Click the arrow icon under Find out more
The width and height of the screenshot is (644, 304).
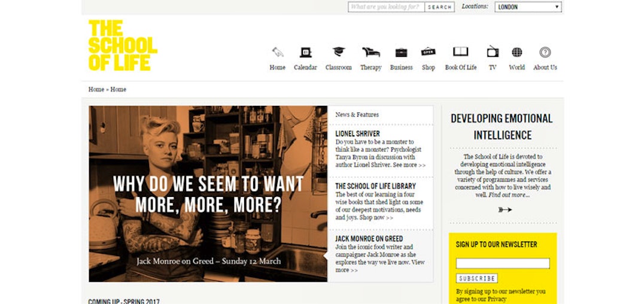pos(505,209)
